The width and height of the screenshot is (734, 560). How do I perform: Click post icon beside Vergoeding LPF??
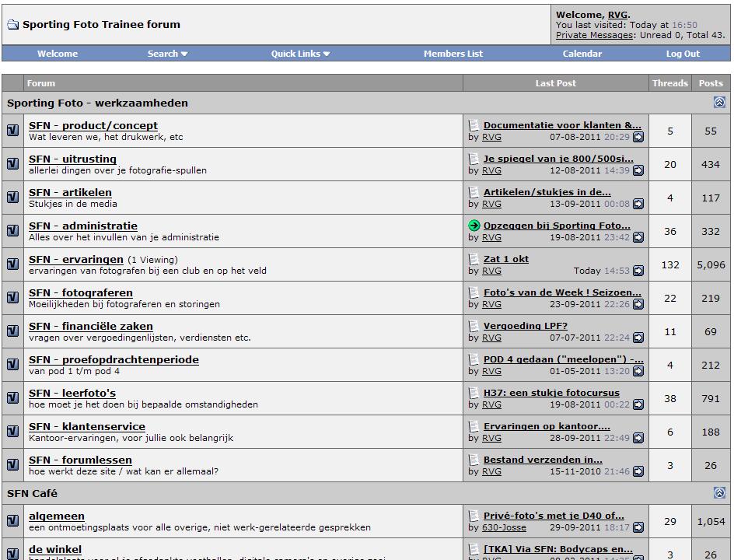click(474, 326)
